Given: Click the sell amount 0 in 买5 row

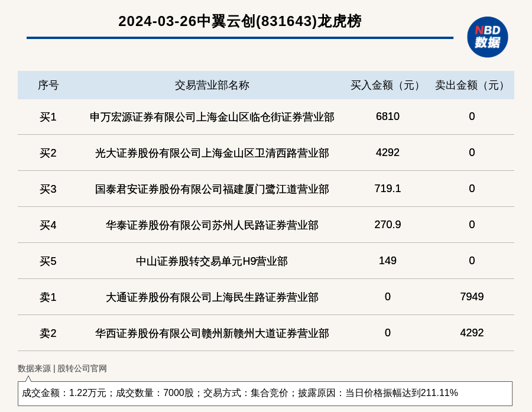Looking at the screenshot, I should point(472,260).
